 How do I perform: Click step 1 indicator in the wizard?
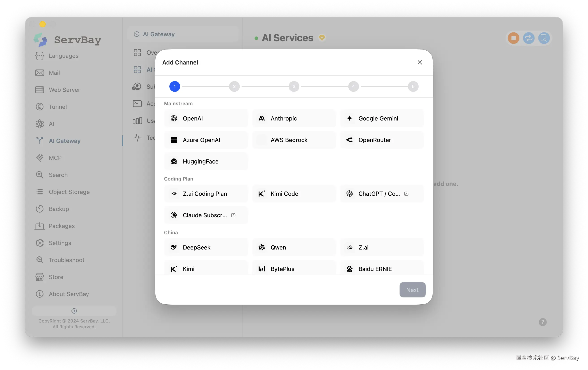pos(175,86)
